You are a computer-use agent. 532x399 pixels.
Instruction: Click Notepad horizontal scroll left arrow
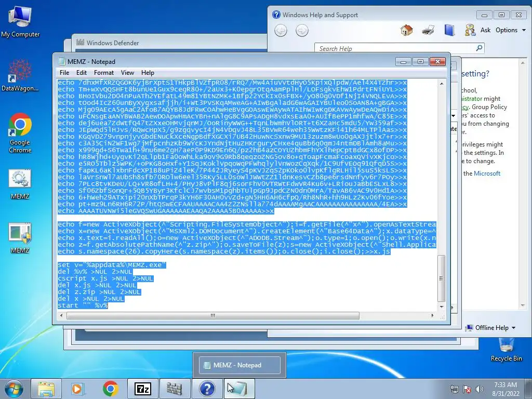click(61, 315)
